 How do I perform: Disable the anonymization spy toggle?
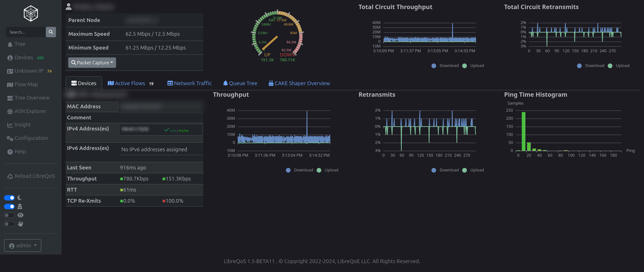[9, 207]
